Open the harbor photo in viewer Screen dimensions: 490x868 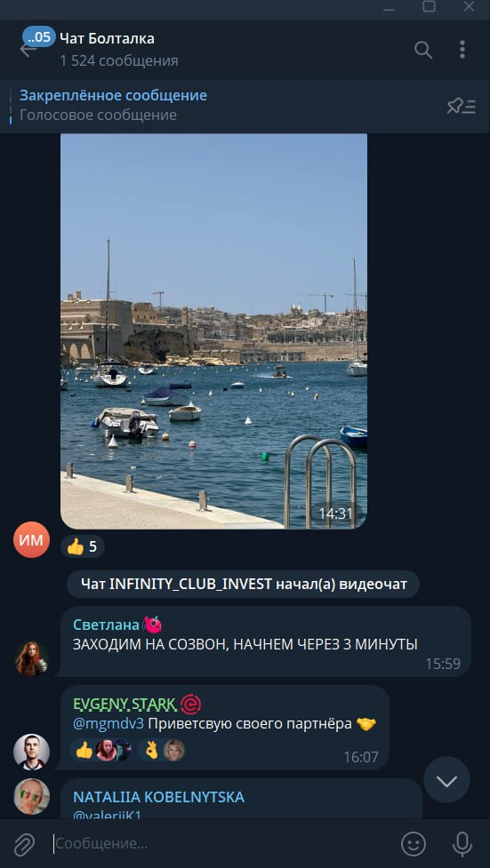click(x=213, y=331)
